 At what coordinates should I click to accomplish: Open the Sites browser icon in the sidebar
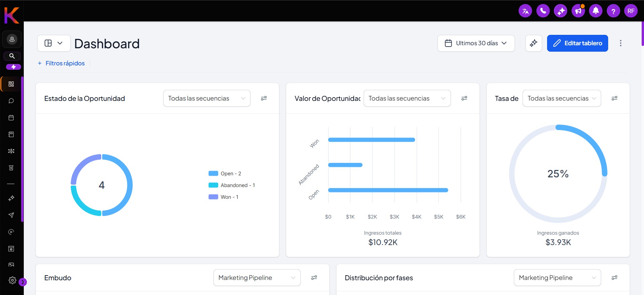[11, 249]
